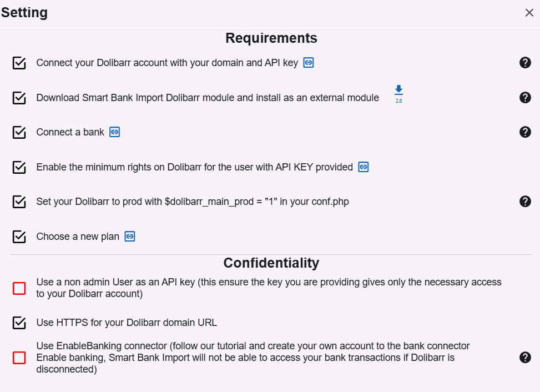The height and width of the screenshot is (392, 540).
Task: Toggle checkbox for minimum rights on Dolibarr
Action: pyautogui.click(x=19, y=167)
